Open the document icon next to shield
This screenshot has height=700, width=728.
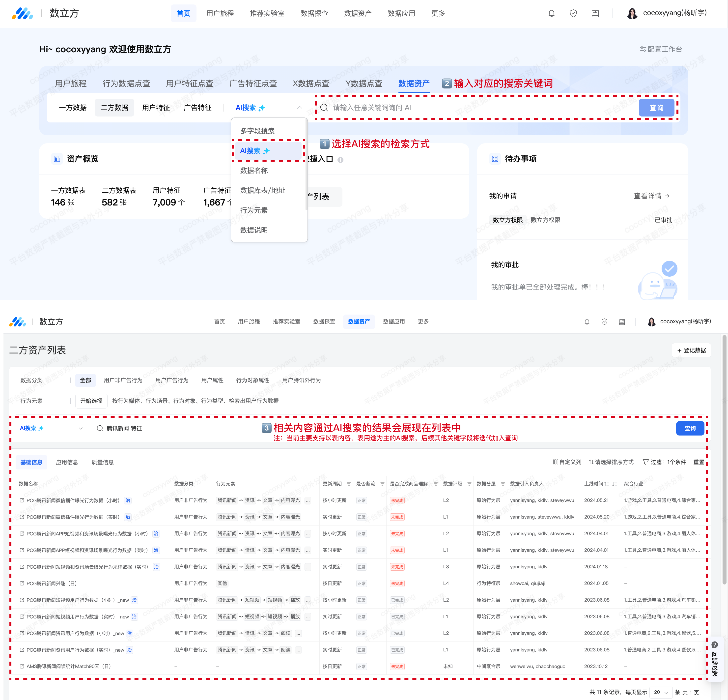pos(595,14)
